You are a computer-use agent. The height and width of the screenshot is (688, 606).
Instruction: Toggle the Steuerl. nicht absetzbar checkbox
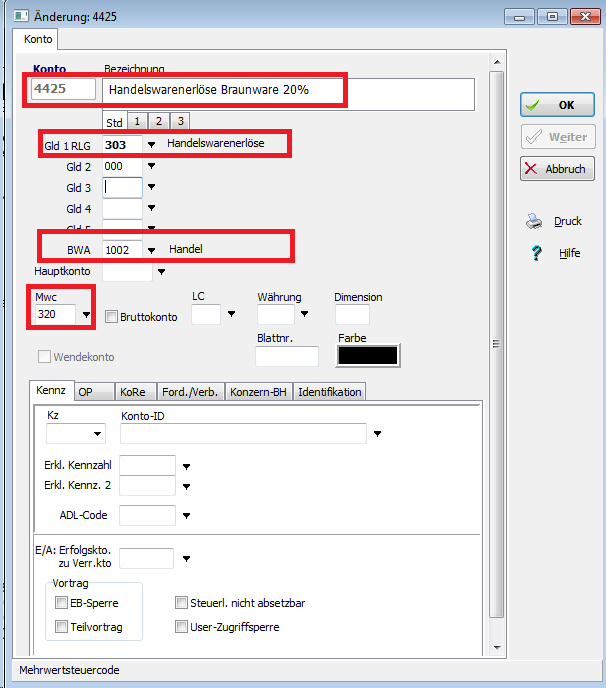click(181, 603)
